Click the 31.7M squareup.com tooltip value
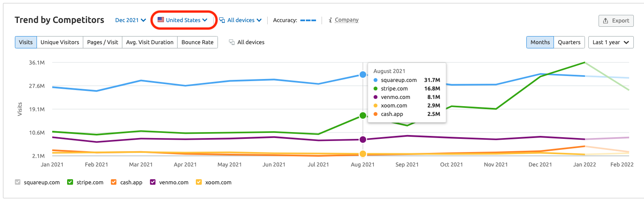Screen dimensions: 644x203 432,80
